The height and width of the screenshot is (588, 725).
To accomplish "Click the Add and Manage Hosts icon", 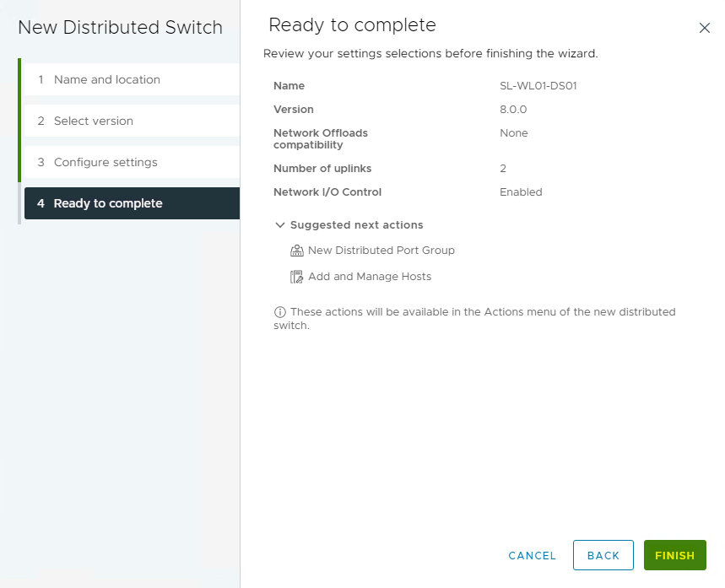I will click(x=296, y=277).
